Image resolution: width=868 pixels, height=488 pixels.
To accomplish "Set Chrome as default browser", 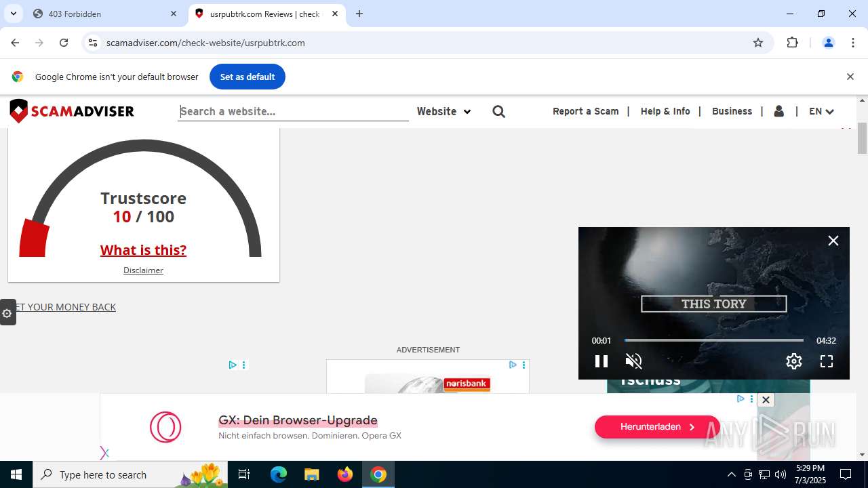I will tap(248, 77).
